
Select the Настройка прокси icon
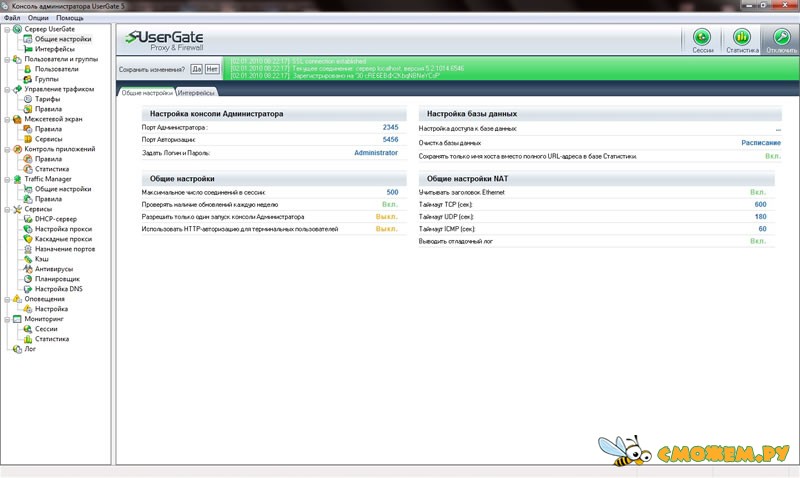[x=28, y=229]
